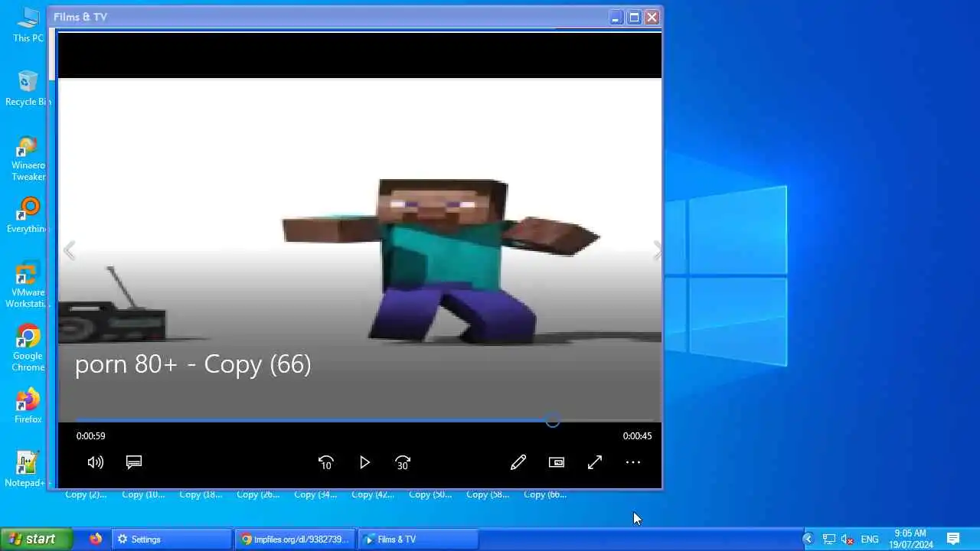This screenshot has width=980, height=551.
Task: Go to the next video arrow
Action: click(x=657, y=250)
